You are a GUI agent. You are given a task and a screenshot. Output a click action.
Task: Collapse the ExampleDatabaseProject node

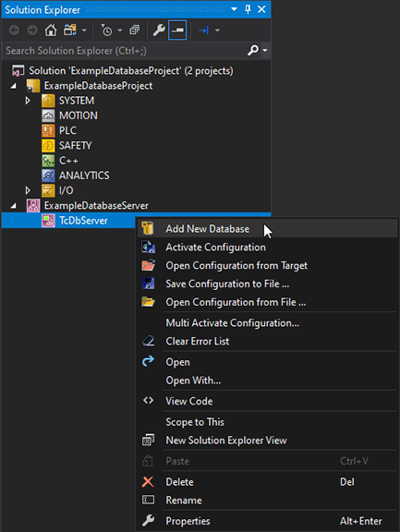[13, 86]
